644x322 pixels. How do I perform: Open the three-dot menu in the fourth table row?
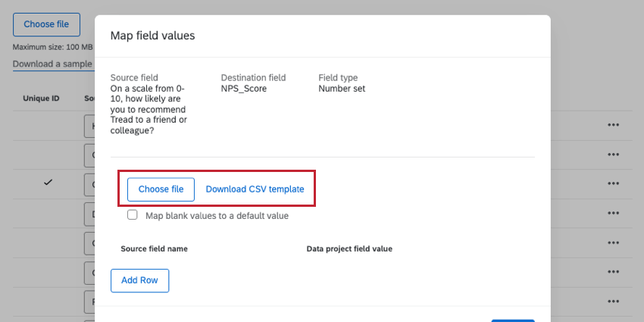click(x=614, y=214)
